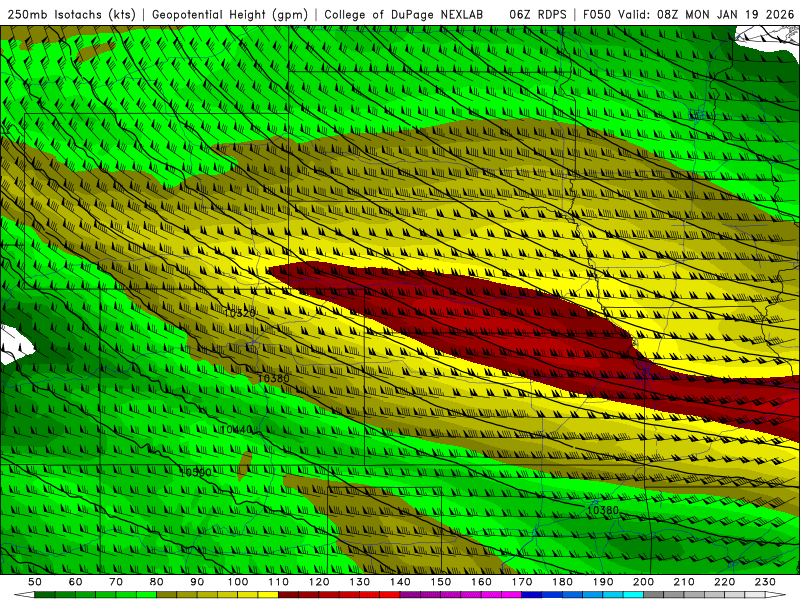This screenshot has height=600, width=800.
Task: Click the 50 value on the color scale
Action: (x=35, y=582)
